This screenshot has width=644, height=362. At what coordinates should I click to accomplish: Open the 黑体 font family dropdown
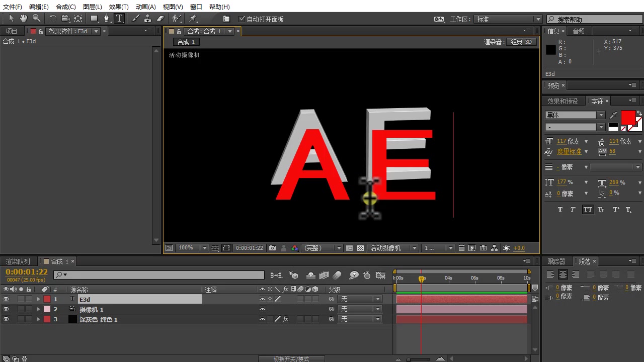[575, 115]
